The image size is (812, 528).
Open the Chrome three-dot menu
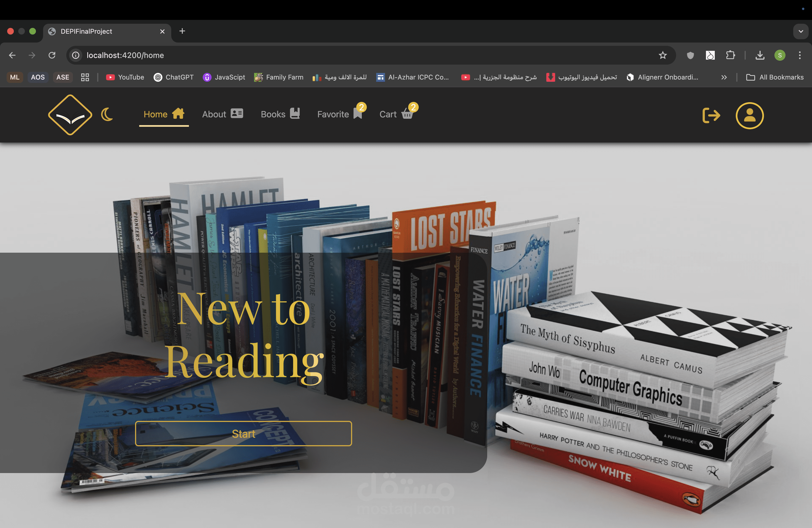[x=800, y=55]
